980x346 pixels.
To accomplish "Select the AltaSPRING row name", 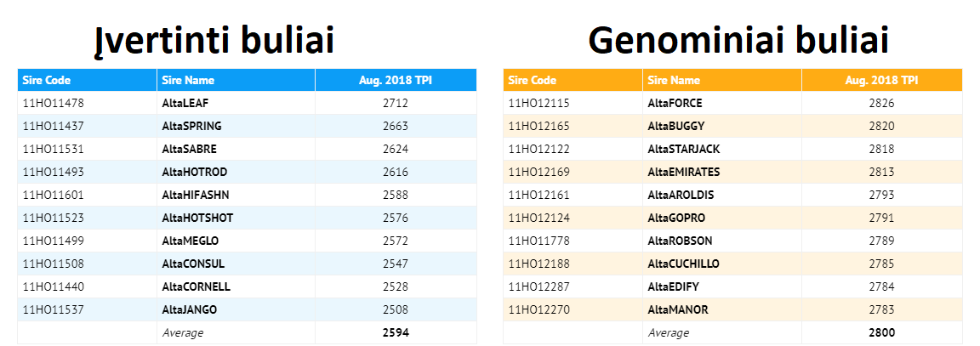I will [x=191, y=126].
